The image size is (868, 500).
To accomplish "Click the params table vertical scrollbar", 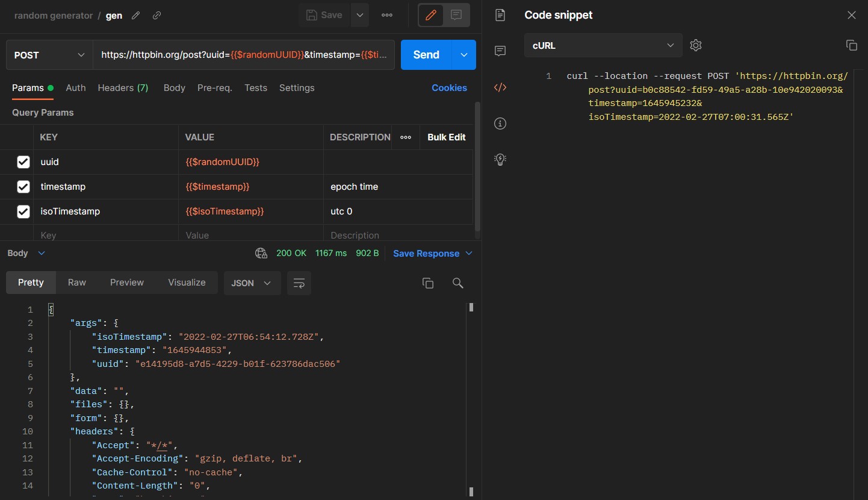I will coord(478,166).
